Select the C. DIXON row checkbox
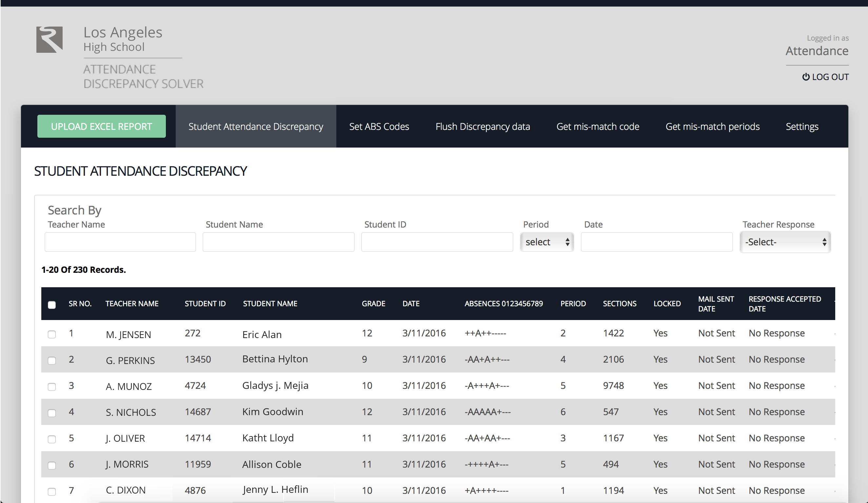 click(x=52, y=491)
